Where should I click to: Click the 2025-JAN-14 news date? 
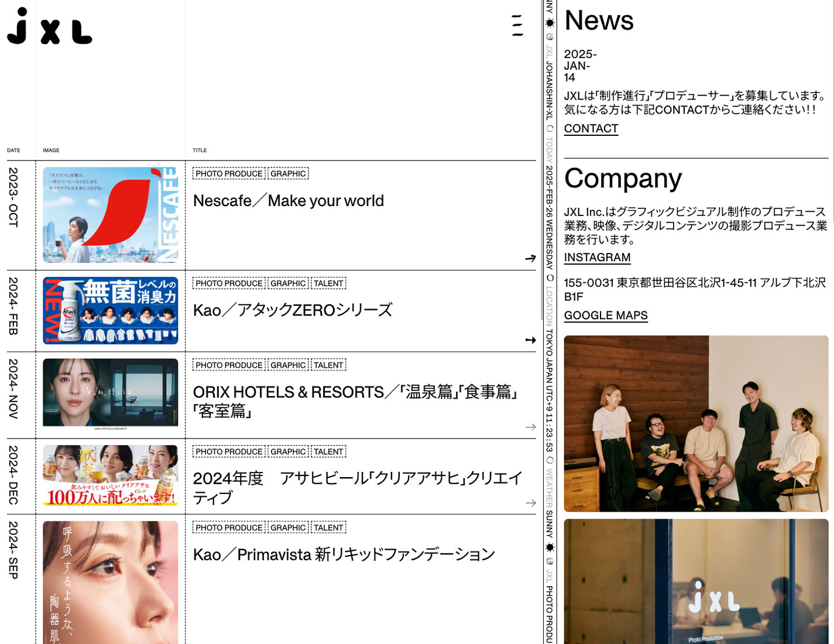pos(581,66)
